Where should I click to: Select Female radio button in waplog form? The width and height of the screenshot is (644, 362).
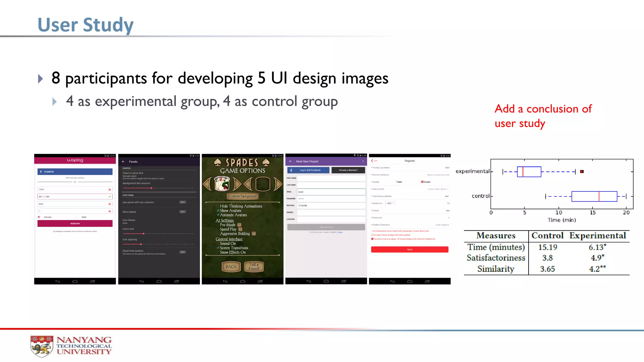[39, 217]
